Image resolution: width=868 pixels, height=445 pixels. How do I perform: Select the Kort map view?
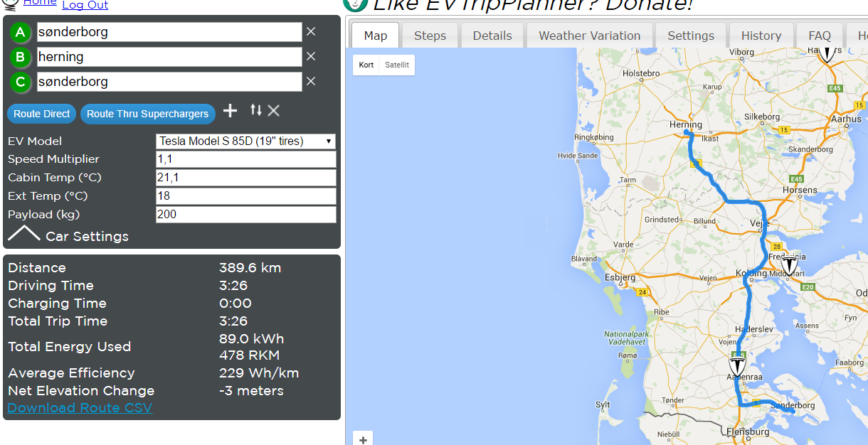click(366, 65)
